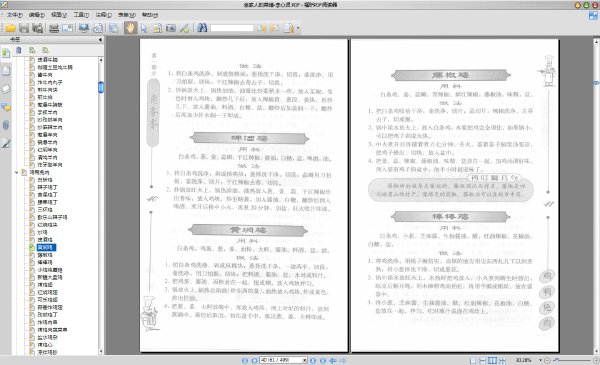This screenshot has height=365, width=600.
Task: Open the page number dropdown arrow
Action: pyautogui.click(x=305, y=360)
